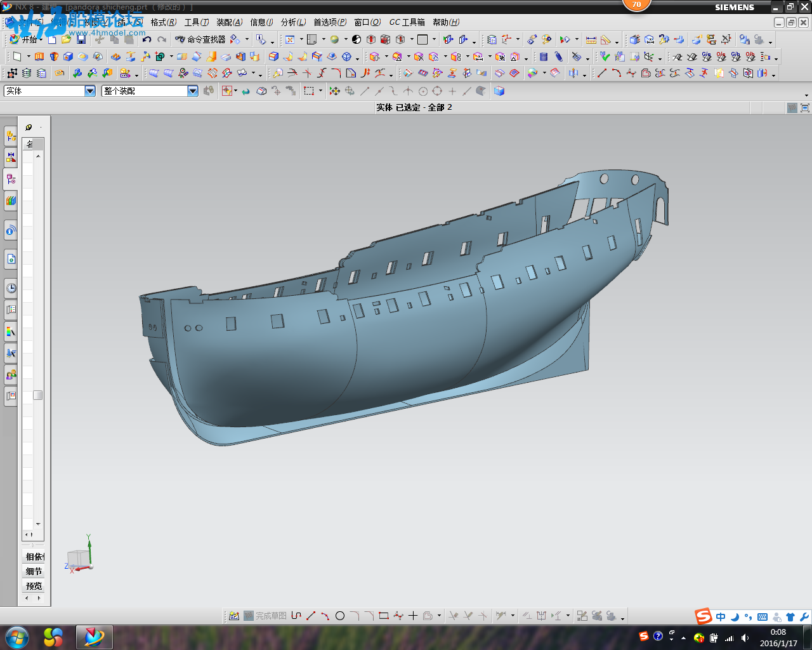Click the Measure Distance ruler icon

[x=591, y=39]
